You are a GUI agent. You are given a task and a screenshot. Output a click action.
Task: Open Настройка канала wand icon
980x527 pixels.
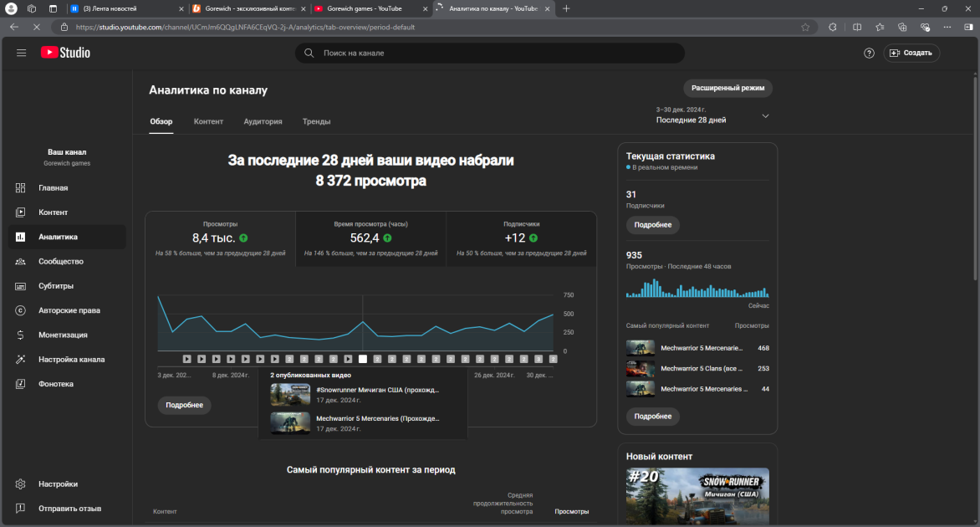21,360
